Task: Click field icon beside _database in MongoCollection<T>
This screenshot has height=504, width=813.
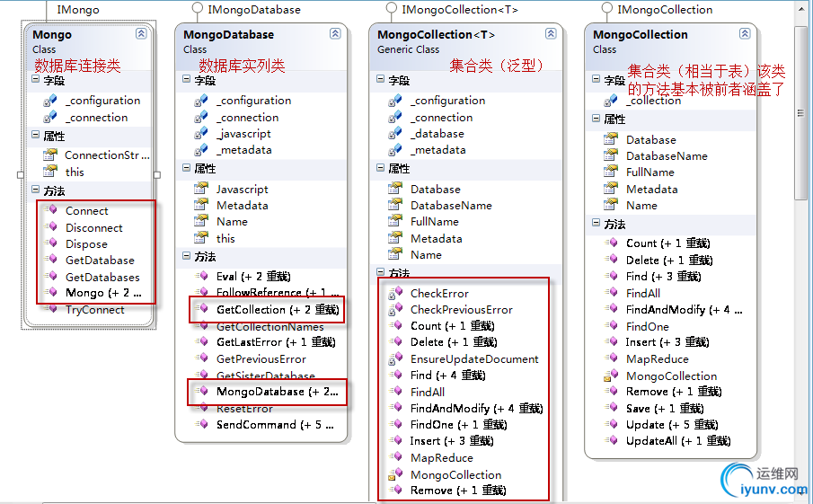Action: pyautogui.click(x=395, y=133)
